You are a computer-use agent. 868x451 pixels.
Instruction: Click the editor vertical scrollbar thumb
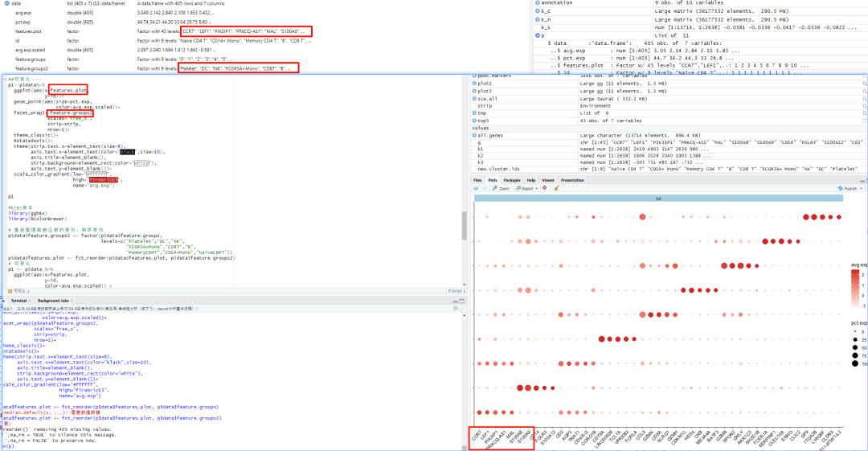coord(465,225)
